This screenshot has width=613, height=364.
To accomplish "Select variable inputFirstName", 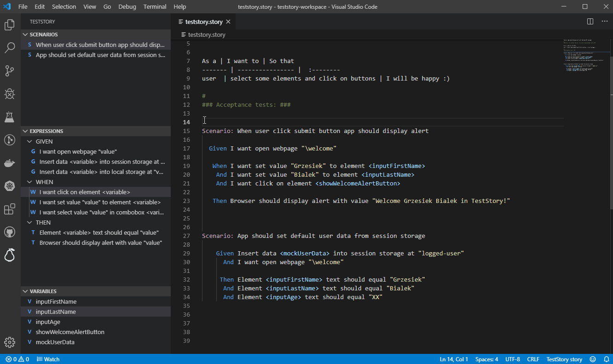I will (96, 302).
